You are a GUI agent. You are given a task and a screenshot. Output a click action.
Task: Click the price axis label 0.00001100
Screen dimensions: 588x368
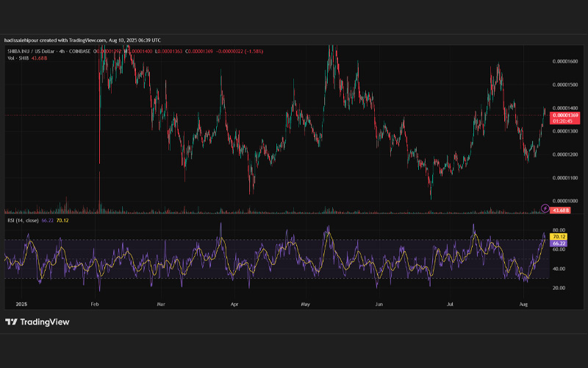point(565,177)
